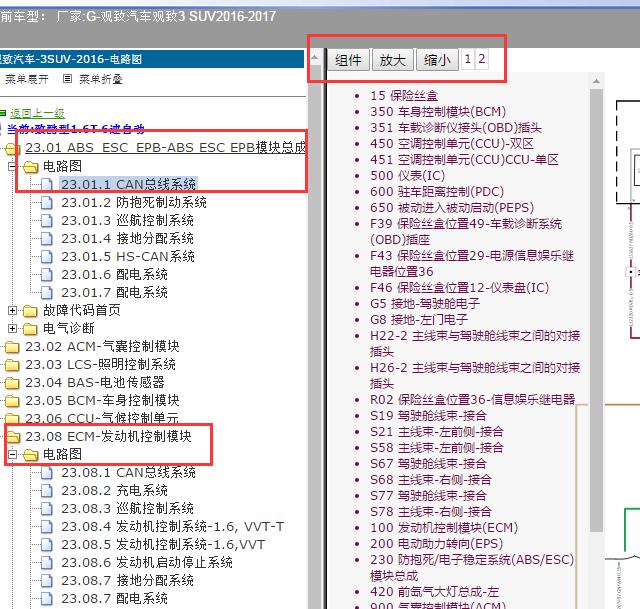Click document icon of 23.01.7 配电系统

coord(47,292)
